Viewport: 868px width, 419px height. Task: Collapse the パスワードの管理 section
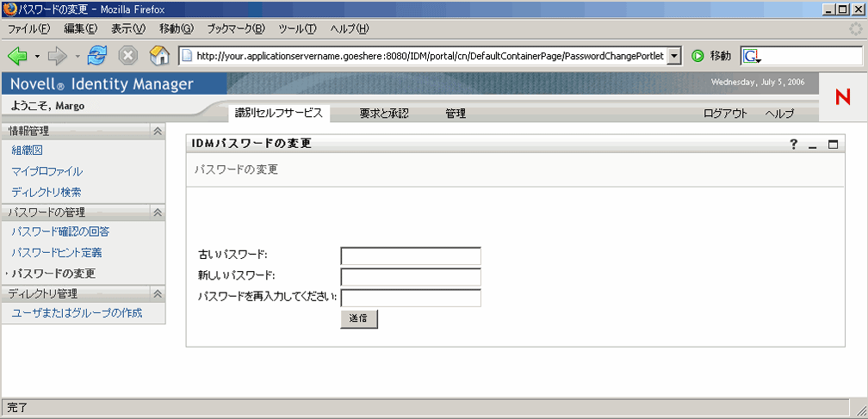point(158,213)
